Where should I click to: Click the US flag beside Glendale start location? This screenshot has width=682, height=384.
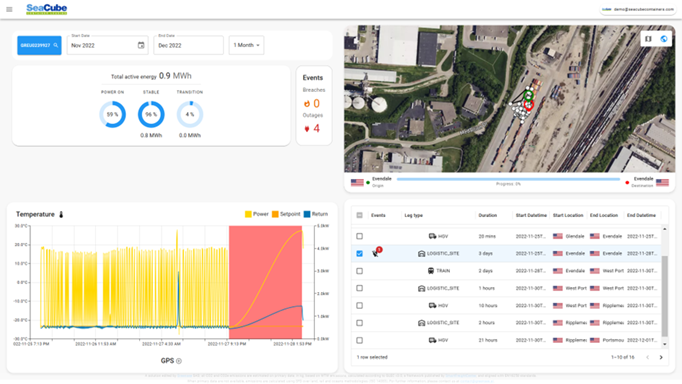(558, 236)
